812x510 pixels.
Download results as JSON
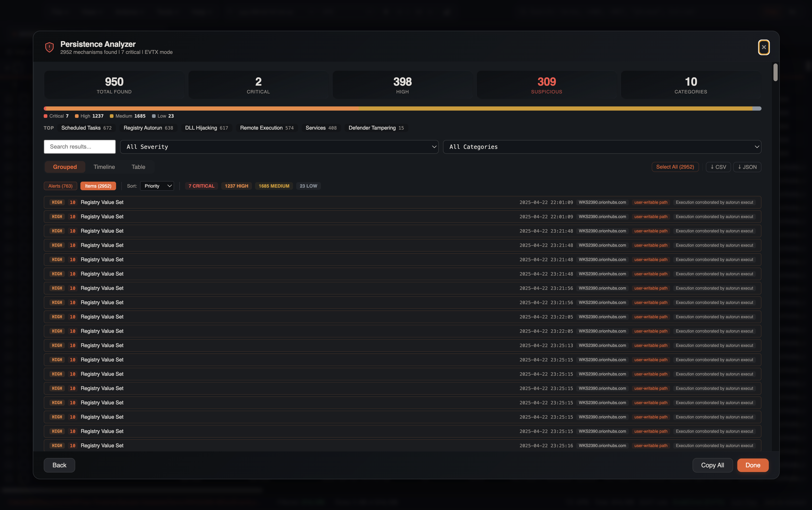click(x=747, y=167)
